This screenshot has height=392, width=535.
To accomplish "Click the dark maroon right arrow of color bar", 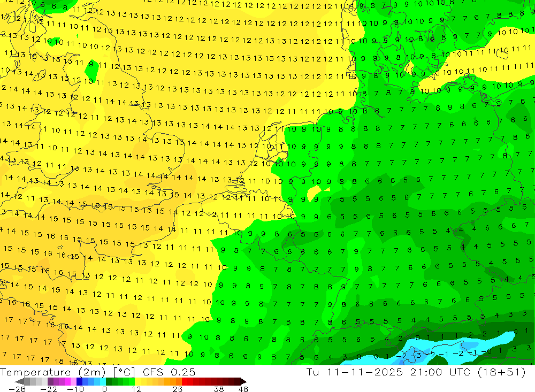I will tap(242, 381).
